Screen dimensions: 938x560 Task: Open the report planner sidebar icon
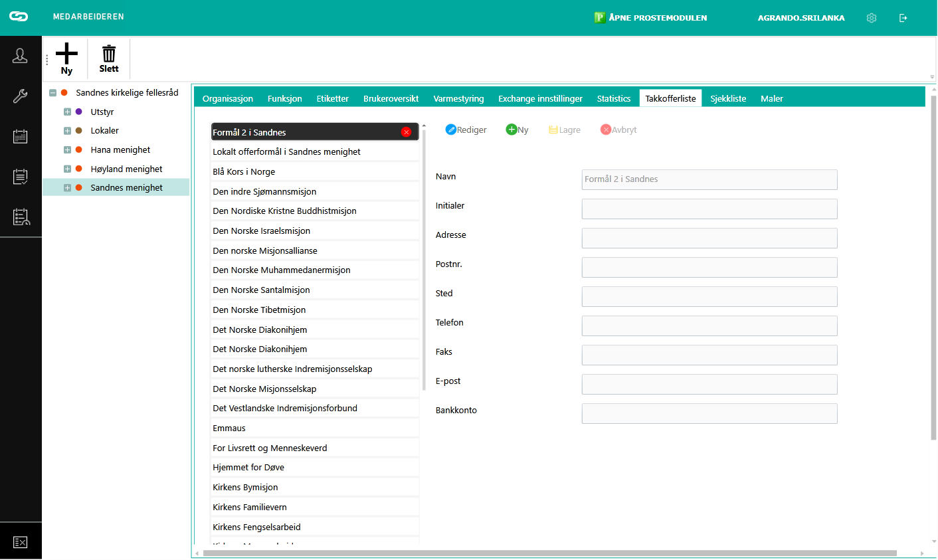pyautogui.click(x=21, y=217)
